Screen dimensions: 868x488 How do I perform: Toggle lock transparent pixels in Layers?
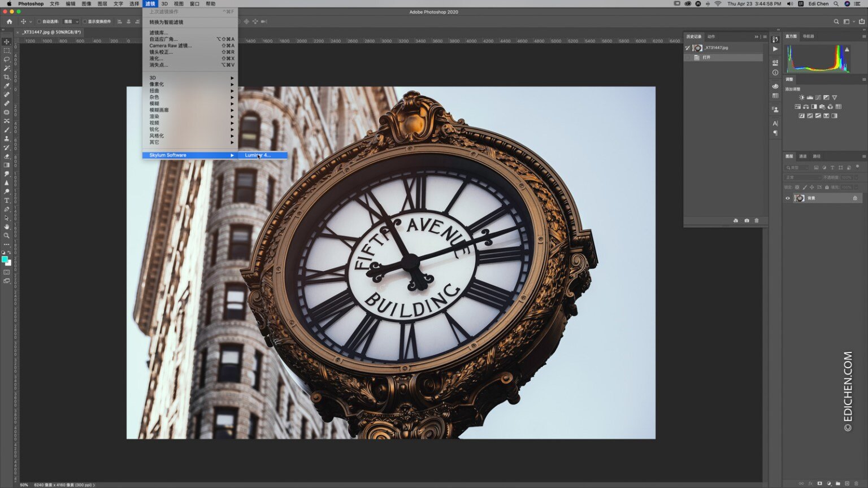pos(797,187)
